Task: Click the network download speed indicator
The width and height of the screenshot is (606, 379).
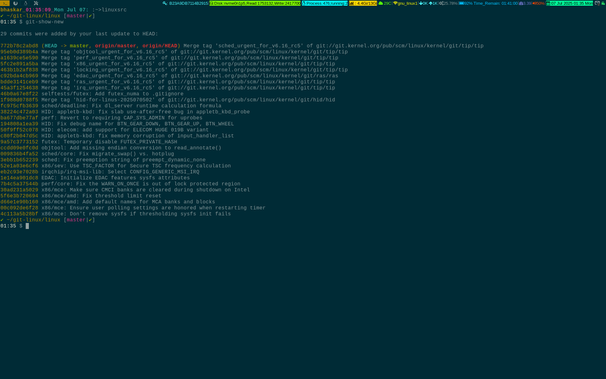Action: click(x=423, y=3)
